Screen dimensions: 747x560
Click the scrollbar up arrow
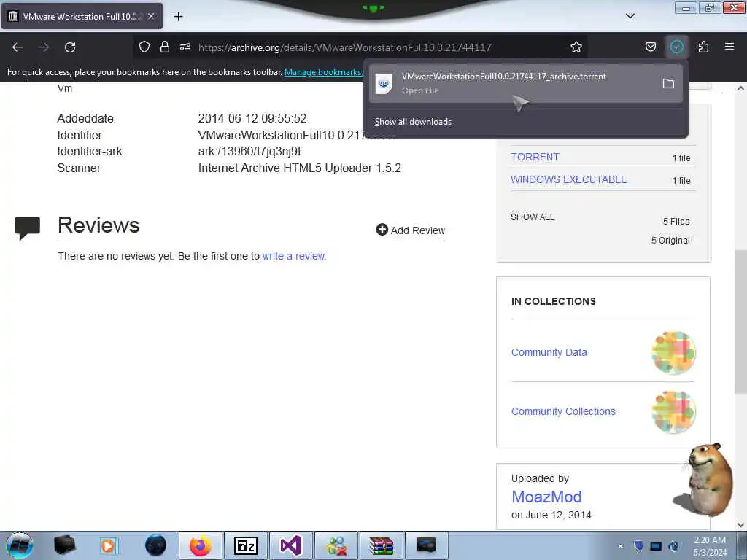pos(740,88)
